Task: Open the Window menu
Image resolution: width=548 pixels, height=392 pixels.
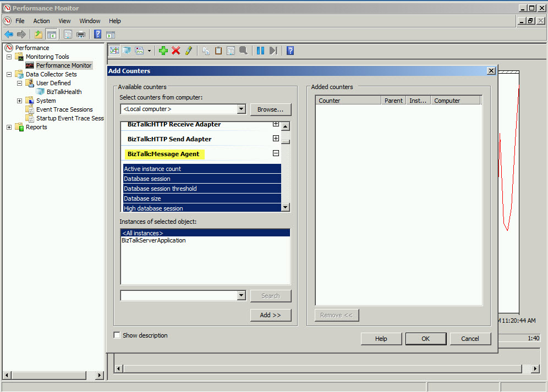Action: point(90,21)
